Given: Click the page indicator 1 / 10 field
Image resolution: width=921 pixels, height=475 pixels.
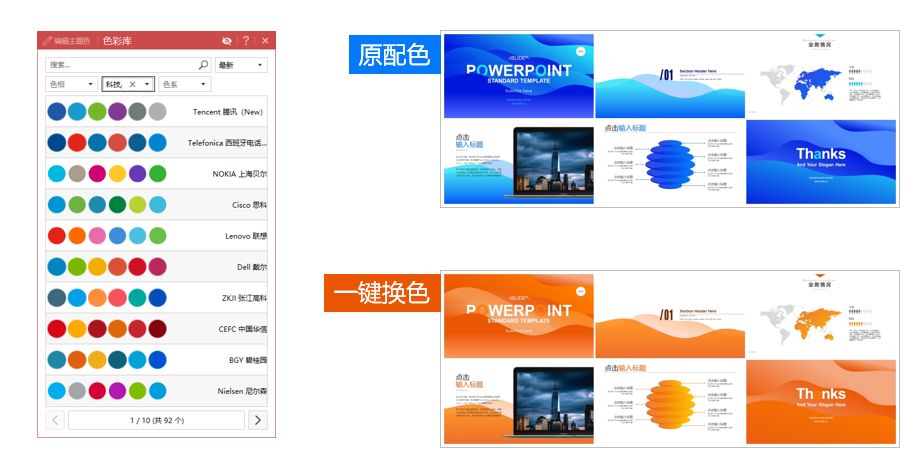Looking at the screenshot, I should 157,420.
